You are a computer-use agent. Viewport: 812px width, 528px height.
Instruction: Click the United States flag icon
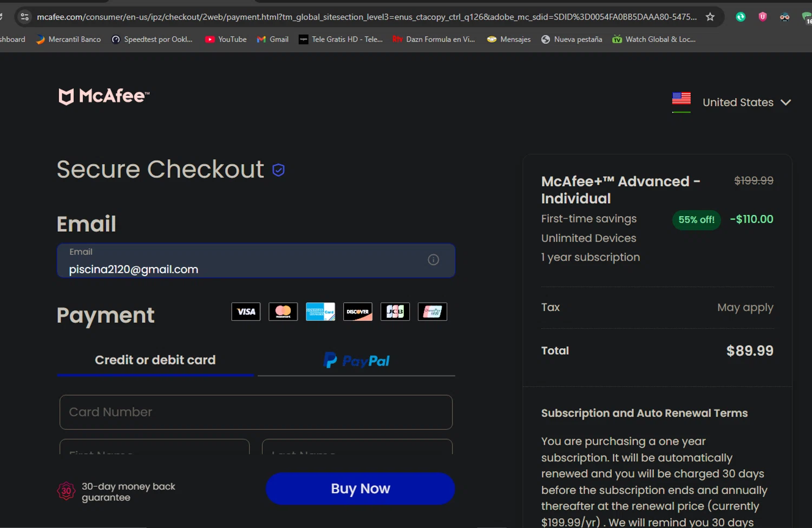point(682,99)
